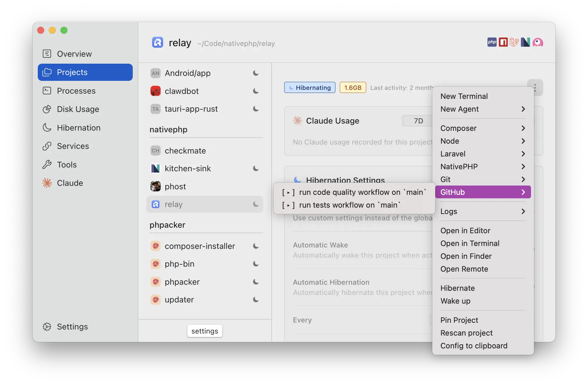Image resolution: width=588 pixels, height=385 pixels.
Task: Select Hibernate from the menu
Action: [x=483, y=288]
